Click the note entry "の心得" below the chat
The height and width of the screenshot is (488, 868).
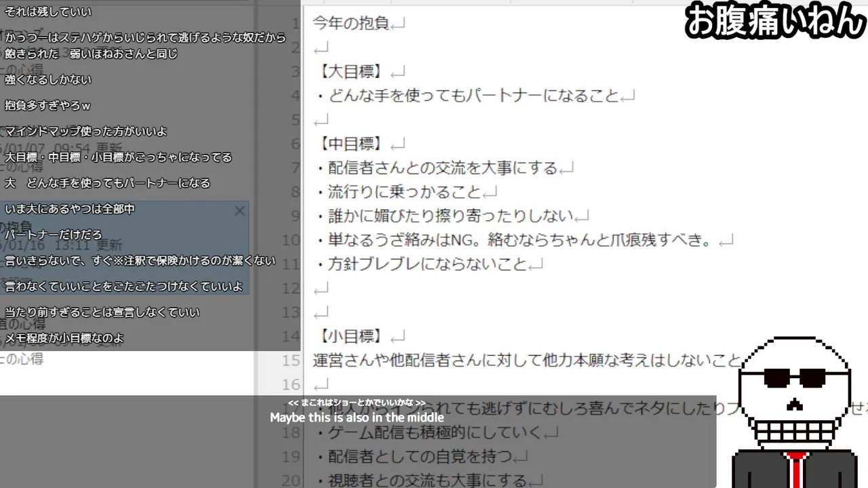coord(22,359)
